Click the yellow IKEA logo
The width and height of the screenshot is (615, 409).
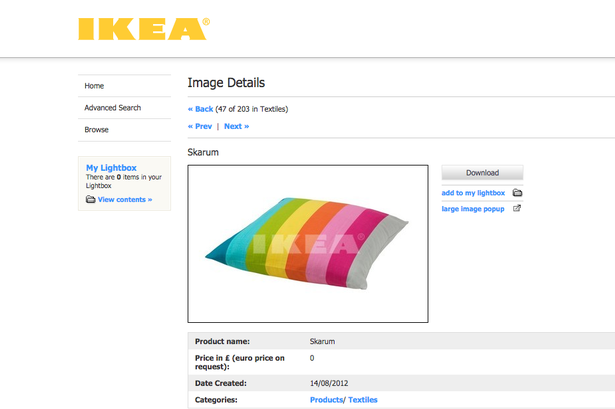(143, 29)
